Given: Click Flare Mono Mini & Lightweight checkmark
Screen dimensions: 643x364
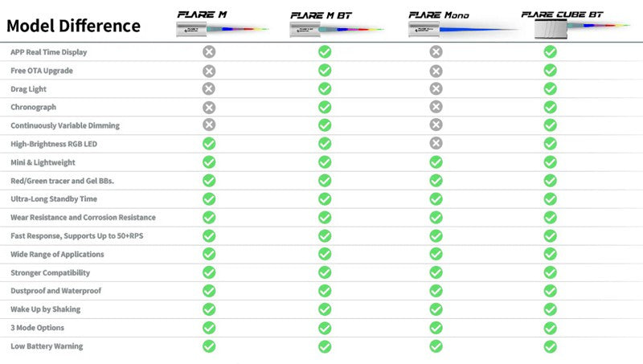Looking at the screenshot, I should click(436, 162).
